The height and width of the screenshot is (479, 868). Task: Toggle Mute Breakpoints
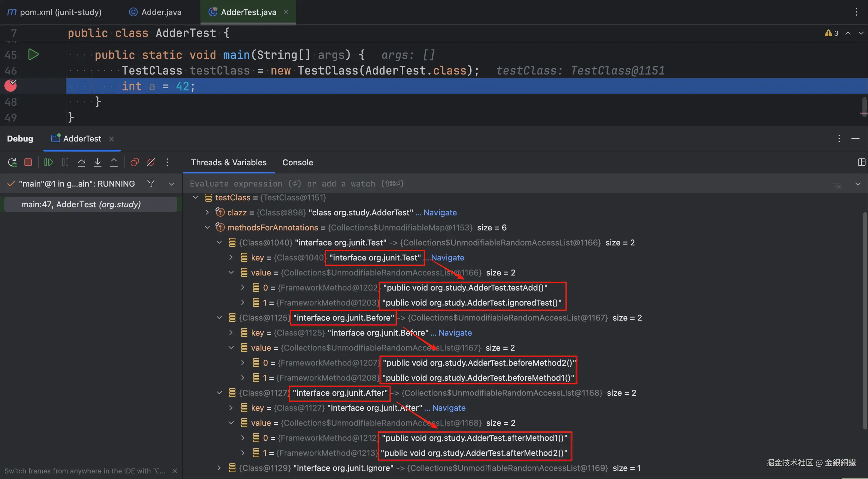click(x=151, y=162)
